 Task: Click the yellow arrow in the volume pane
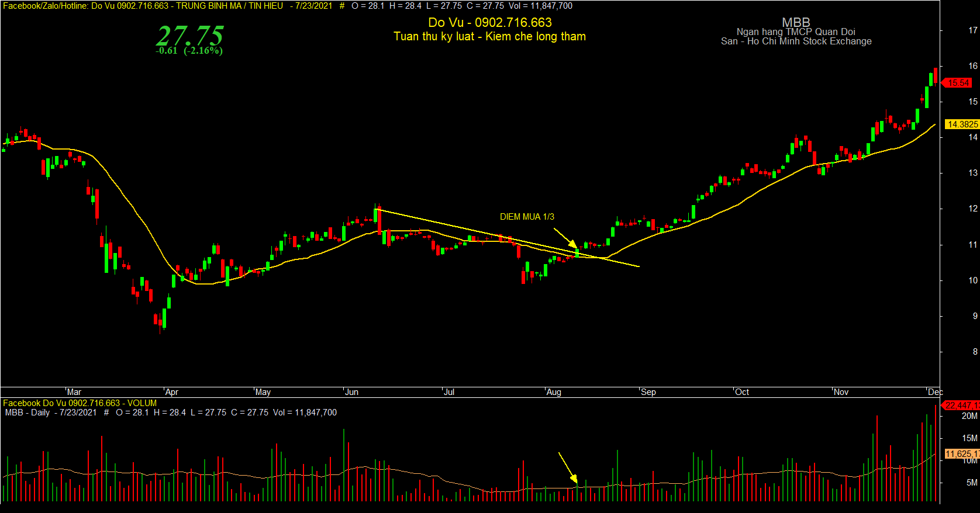[x=568, y=468]
